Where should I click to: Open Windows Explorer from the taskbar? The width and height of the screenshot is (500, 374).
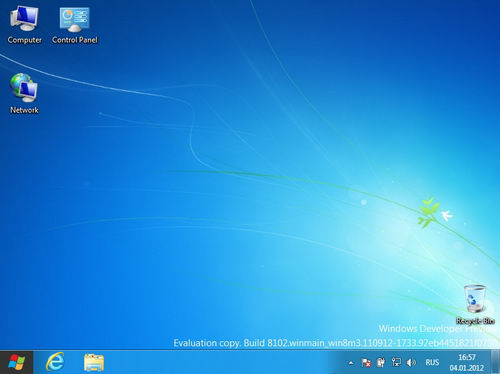click(x=94, y=363)
